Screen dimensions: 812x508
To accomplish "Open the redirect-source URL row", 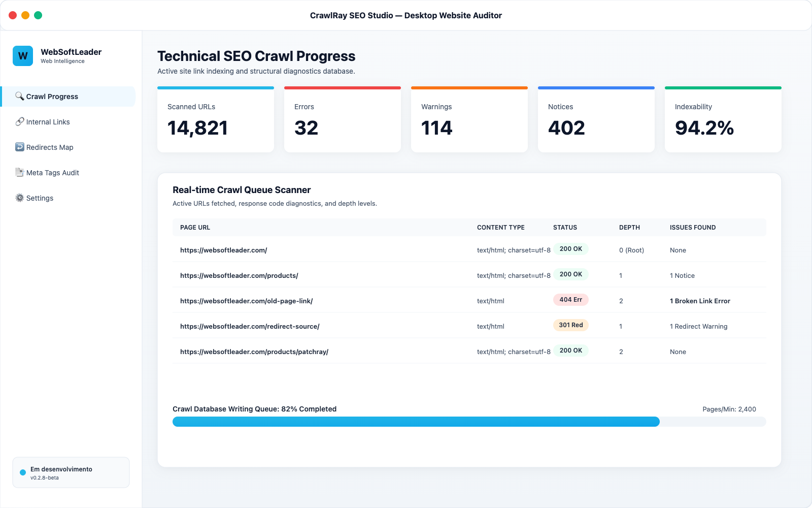I will click(469, 326).
